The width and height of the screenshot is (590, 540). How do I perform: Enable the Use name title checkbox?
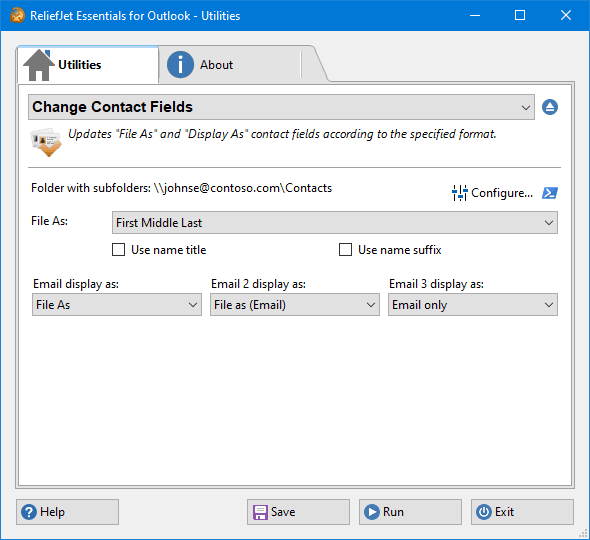(119, 249)
